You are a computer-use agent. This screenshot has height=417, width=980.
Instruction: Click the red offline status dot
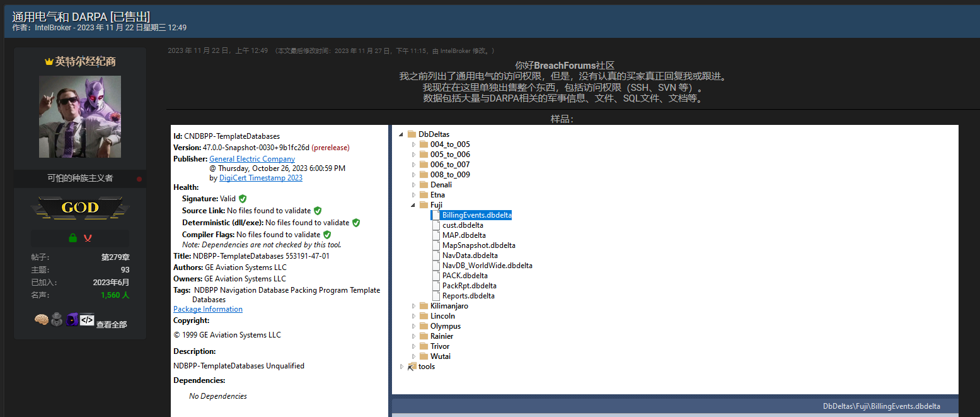pyautogui.click(x=139, y=179)
